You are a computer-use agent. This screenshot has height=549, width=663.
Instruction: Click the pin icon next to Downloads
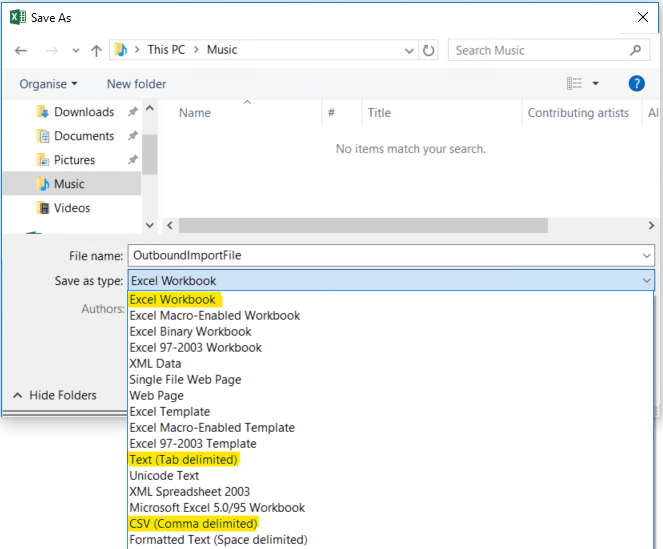point(133,112)
